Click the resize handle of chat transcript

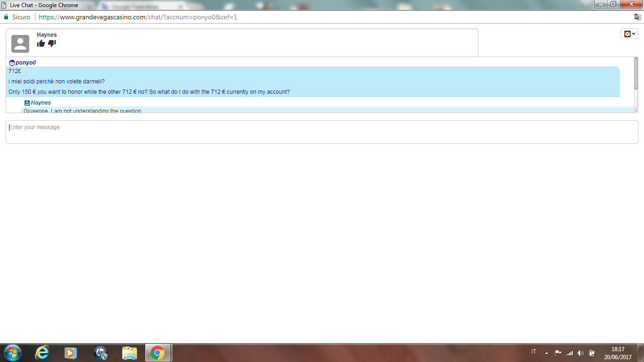636,110
